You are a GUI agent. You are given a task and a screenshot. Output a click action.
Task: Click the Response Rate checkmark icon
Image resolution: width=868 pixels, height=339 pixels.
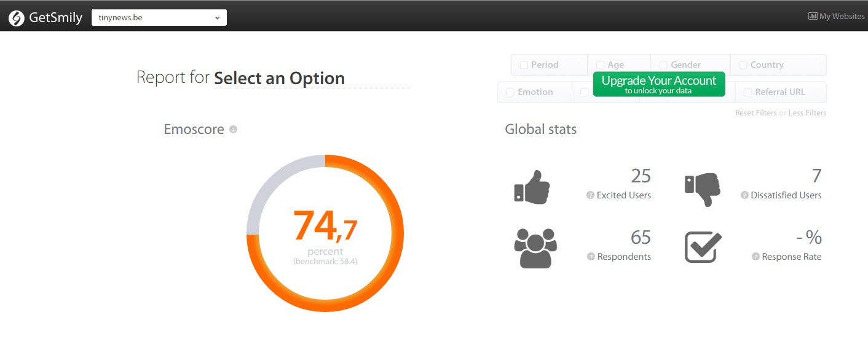(703, 247)
